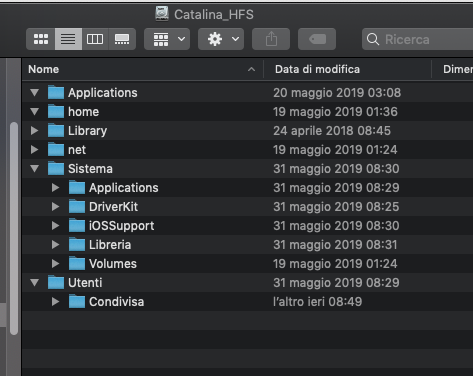This screenshot has width=473, height=376.
Task: Select the Condivisa folder row
Action: tap(247, 302)
